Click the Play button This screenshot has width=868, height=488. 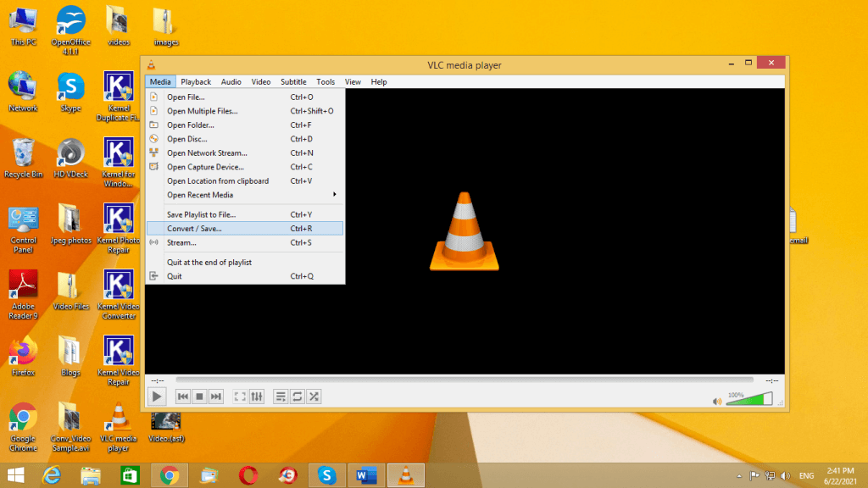157,396
